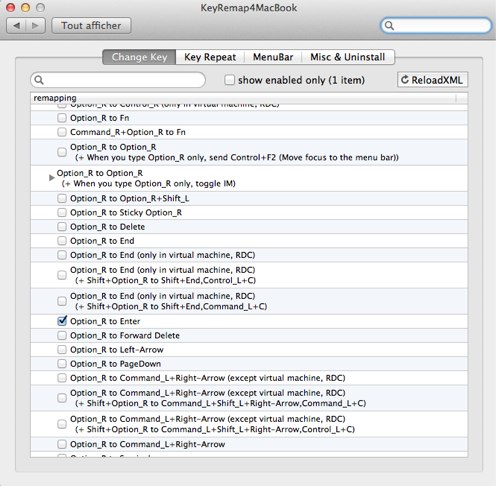Screen dimensions: 496x486
Task: Open the Key Repeat tab
Action: 210,57
